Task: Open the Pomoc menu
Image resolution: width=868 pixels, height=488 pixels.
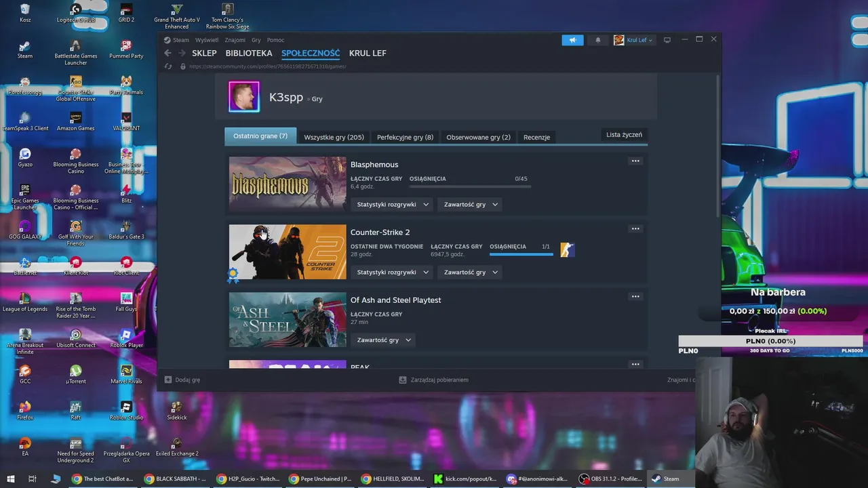Action: pyautogui.click(x=275, y=40)
